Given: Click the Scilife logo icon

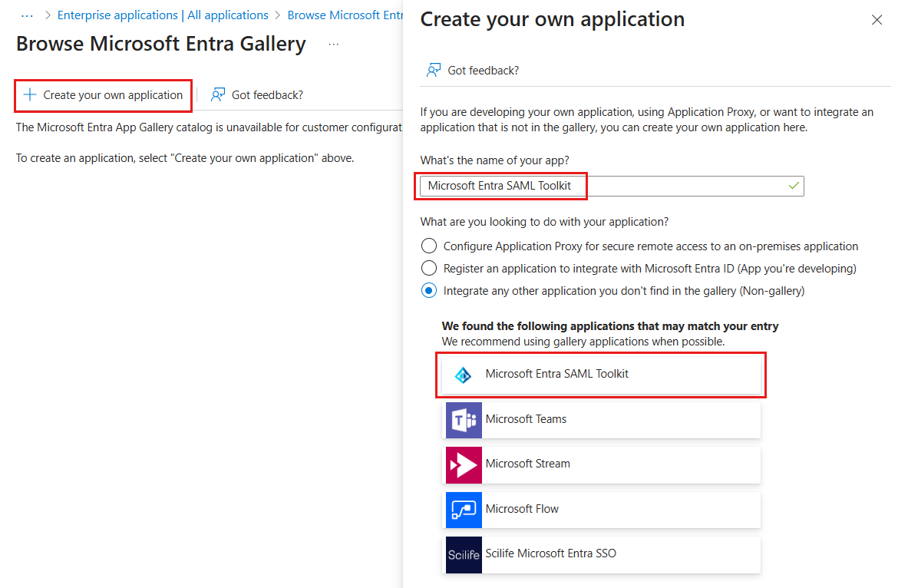Looking at the screenshot, I should [x=464, y=554].
